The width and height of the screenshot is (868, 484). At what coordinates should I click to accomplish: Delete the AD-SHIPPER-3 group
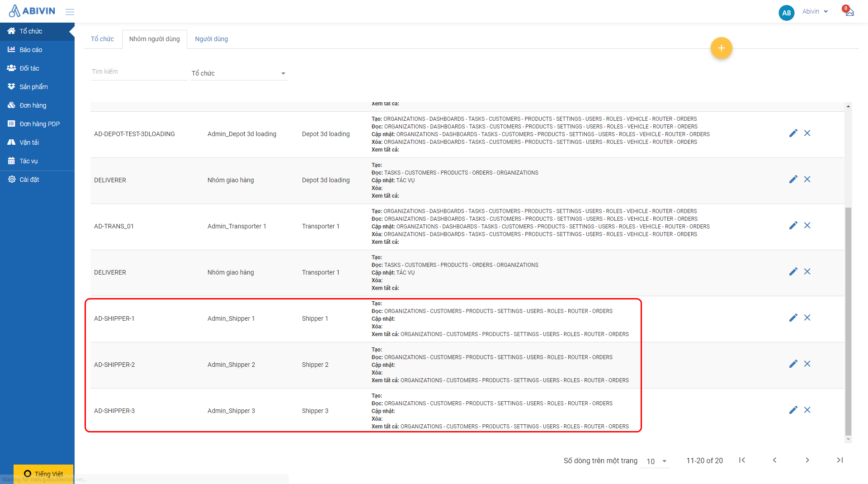807,410
